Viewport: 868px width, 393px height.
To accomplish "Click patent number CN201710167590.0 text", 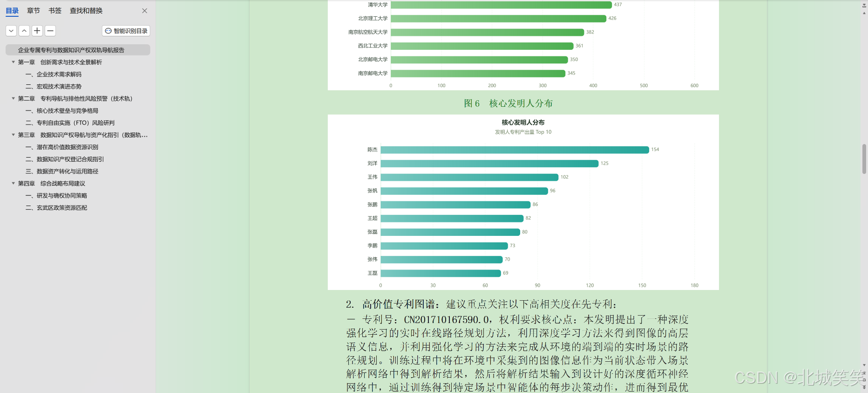I will coord(447,319).
